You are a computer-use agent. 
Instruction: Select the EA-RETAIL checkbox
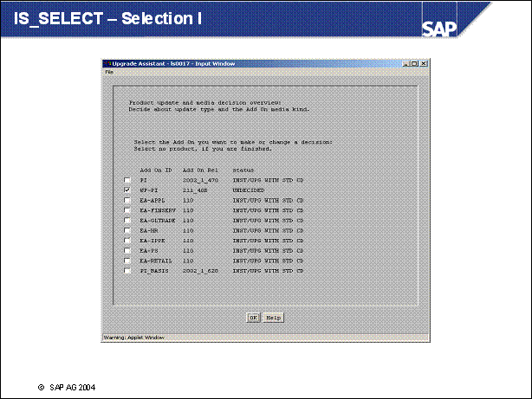127,261
